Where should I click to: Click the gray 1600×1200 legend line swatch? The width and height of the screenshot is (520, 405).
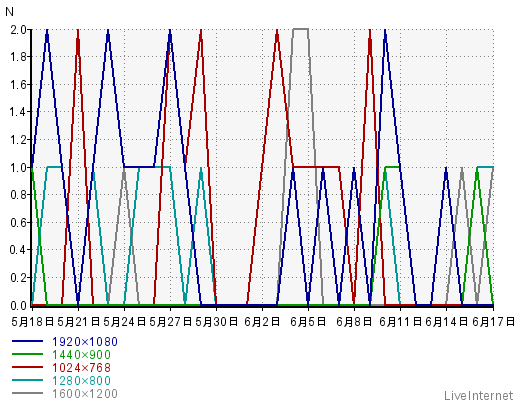(x=27, y=393)
